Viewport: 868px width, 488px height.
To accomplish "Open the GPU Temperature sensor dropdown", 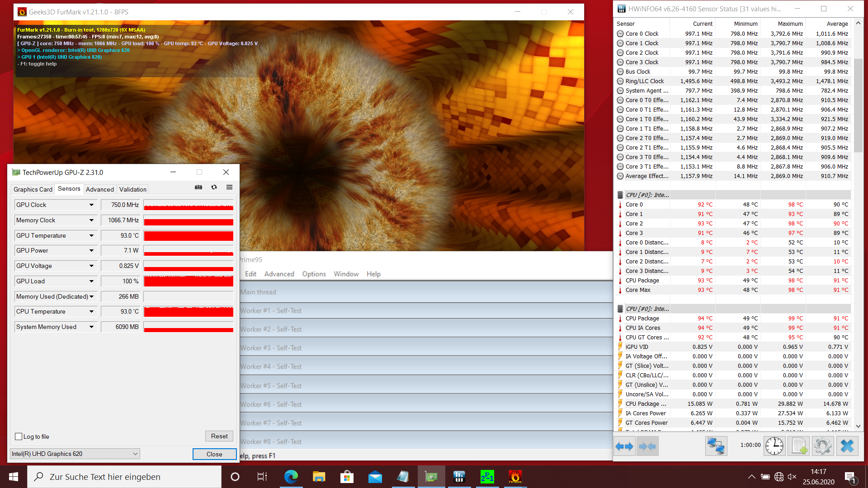I will [91, 236].
